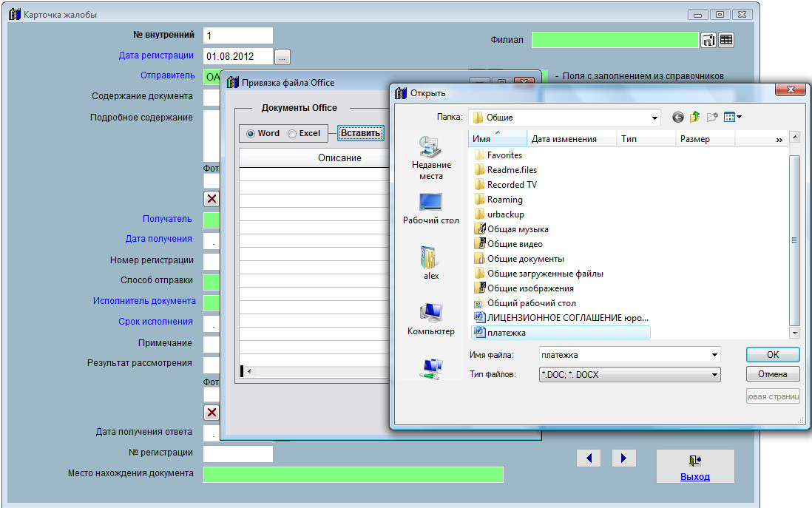Click the Up One Level folder icon
Image resolution: width=812 pixels, height=508 pixels.
click(694, 117)
